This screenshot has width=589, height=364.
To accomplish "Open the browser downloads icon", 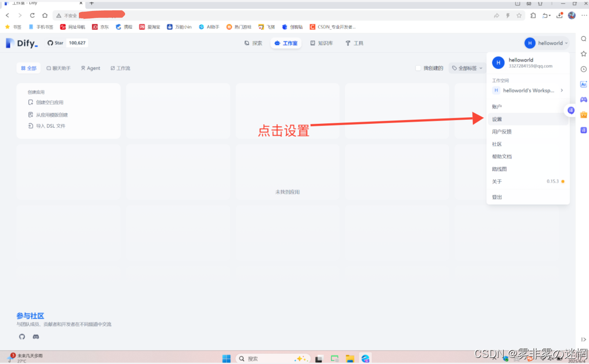I will pyautogui.click(x=559, y=15).
